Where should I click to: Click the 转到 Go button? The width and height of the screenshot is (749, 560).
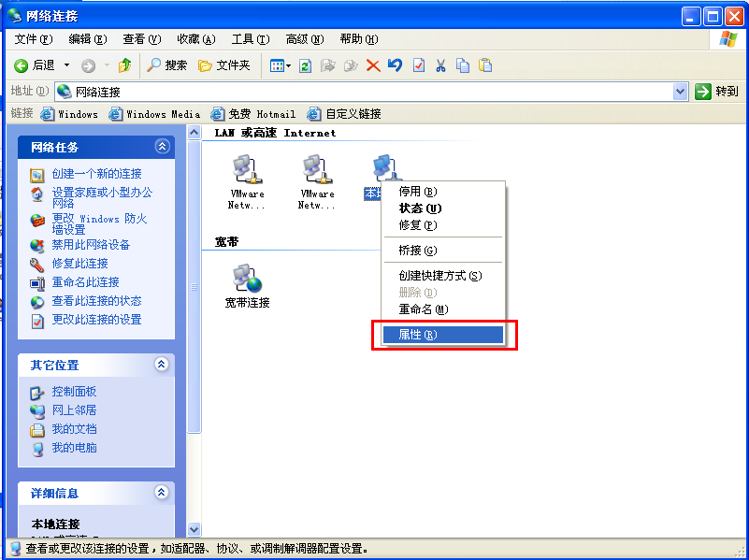pyautogui.click(x=717, y=92)
